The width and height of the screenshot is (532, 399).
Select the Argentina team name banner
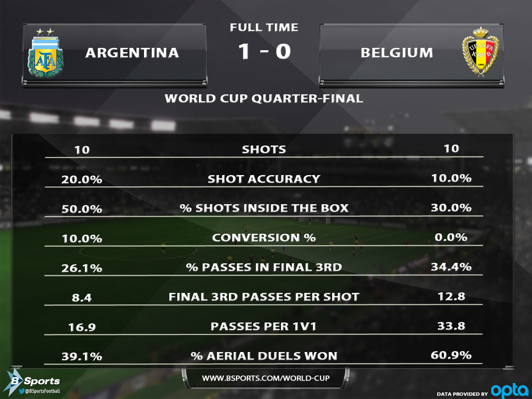click(x=132, y=53)
